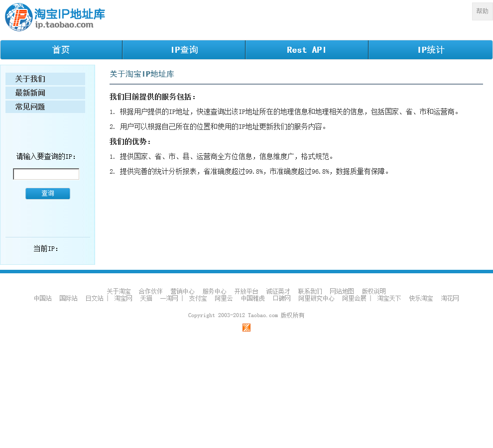Open the 淘宝天下 footer link

pos(389,298)
